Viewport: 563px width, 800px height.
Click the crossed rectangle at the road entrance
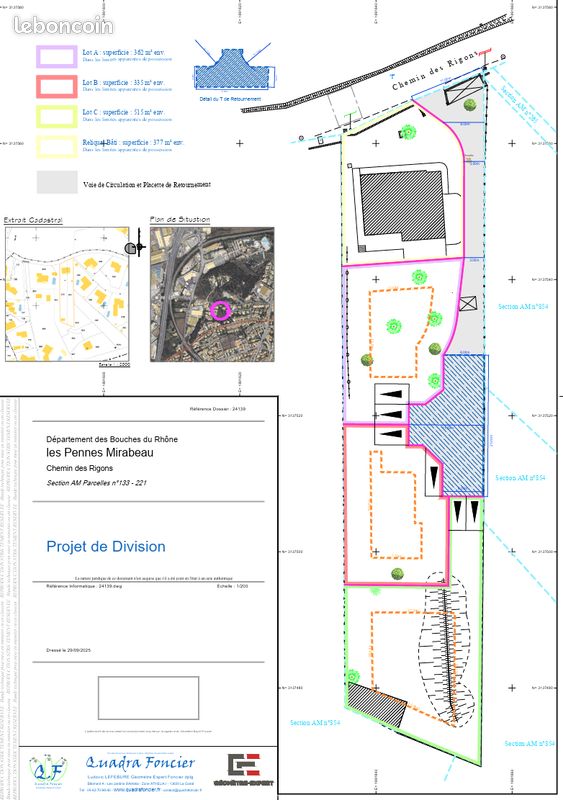[x=463, y=90]
